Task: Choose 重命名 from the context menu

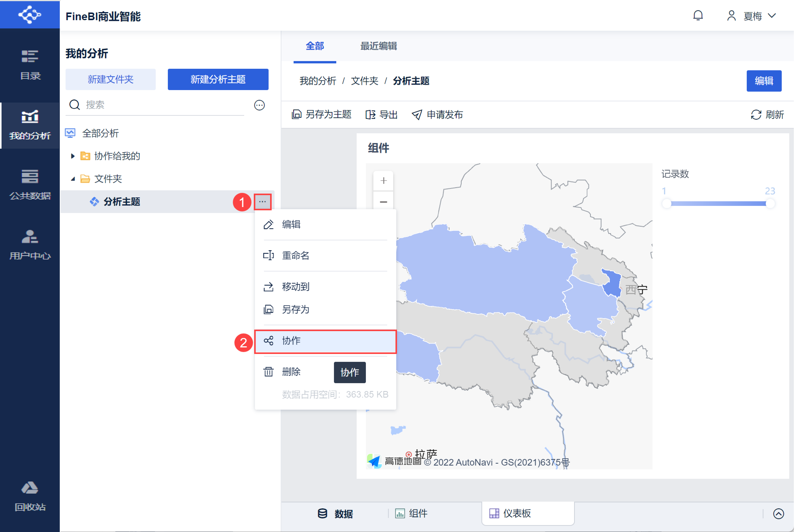Action: (296, 255)
